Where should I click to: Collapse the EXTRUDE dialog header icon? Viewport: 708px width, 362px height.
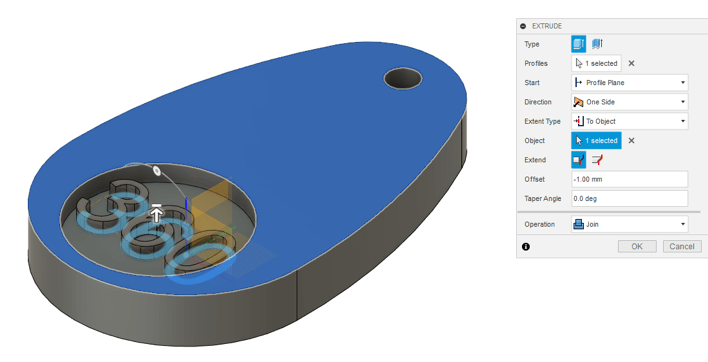tap(523, 26)
